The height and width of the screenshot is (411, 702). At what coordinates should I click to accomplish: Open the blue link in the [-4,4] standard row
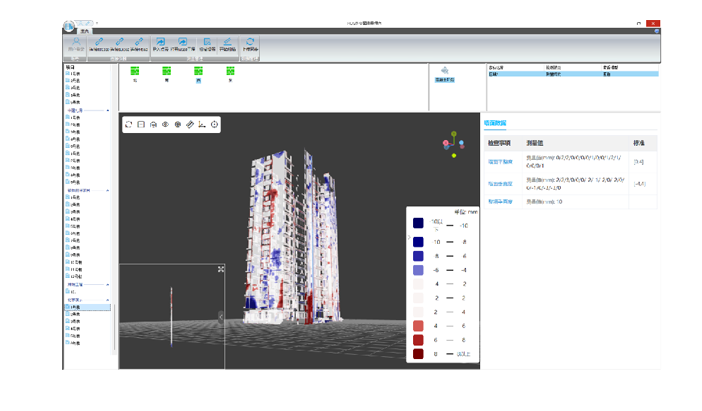point(500,184)
